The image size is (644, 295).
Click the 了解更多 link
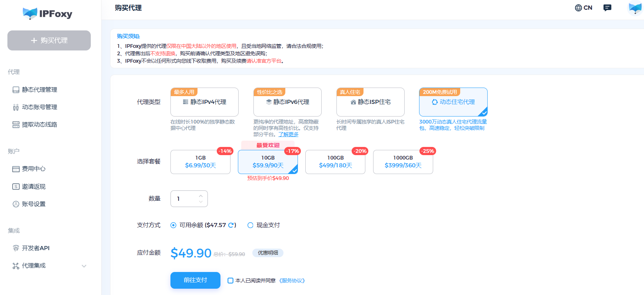(288, 134)
